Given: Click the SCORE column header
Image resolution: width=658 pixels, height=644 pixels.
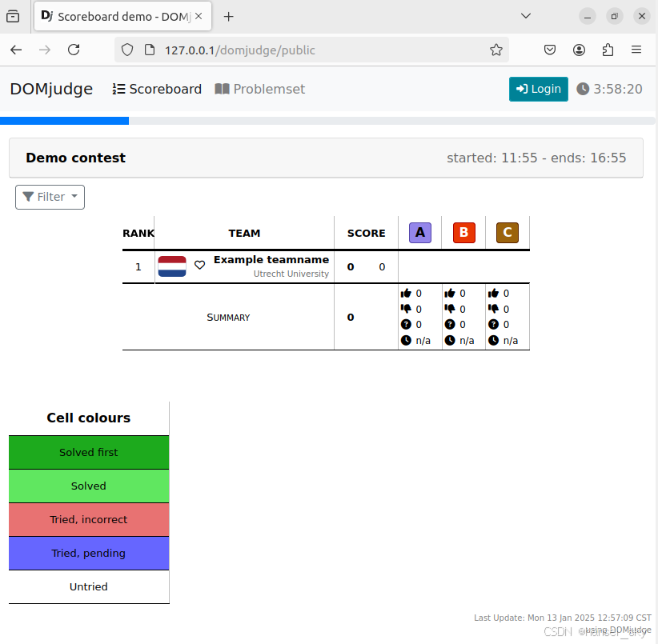Looking at the screenshot, I should click(x=367, y=233).
